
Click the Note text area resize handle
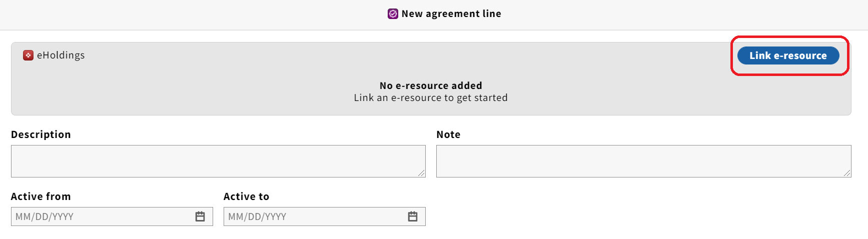pyautogui.click(x=847, y=173)
